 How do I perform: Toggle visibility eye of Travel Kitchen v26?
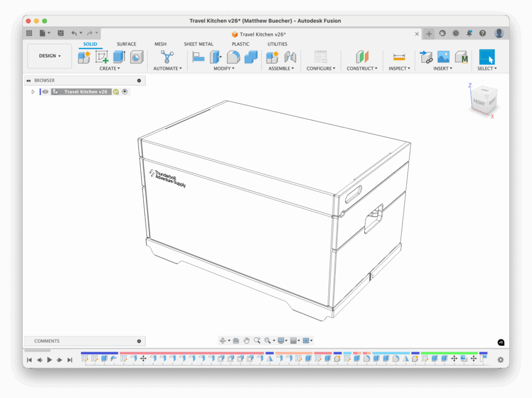point(46,92)
